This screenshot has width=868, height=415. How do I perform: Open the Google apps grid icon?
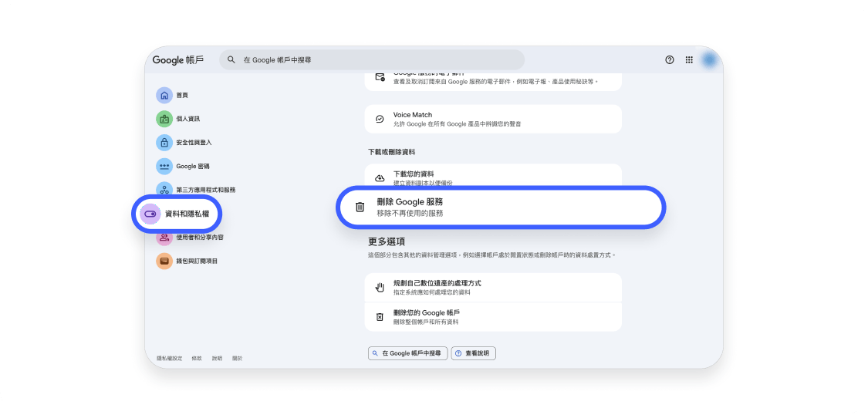[689, 59]
